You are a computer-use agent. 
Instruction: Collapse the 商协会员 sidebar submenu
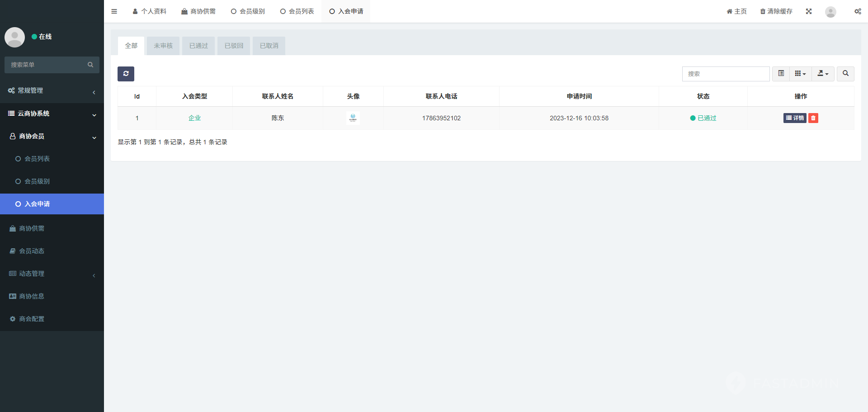pyautogui.click(x=52, y=136)
